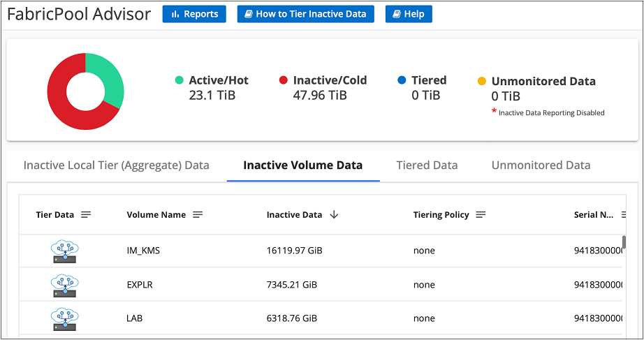Toggle sort arrow beside Inactive Data
This screenshot has height=340, width=644.
(334, 215)
